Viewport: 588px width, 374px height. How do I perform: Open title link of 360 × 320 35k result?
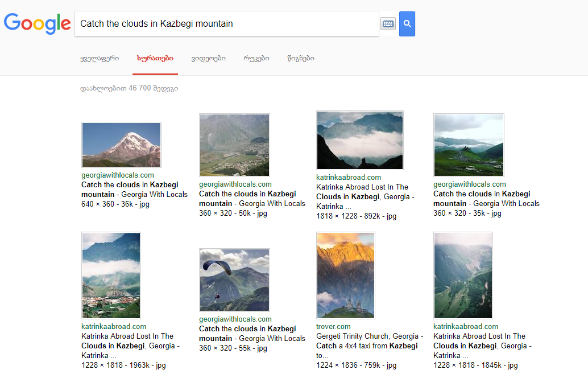pos(486,199)
